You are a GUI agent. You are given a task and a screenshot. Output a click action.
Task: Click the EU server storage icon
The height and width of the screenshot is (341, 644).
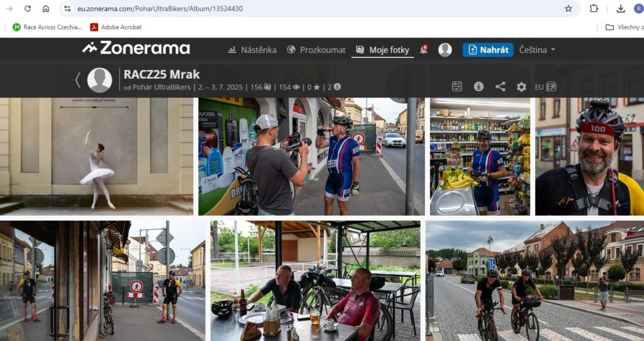(x=545, y=87)
